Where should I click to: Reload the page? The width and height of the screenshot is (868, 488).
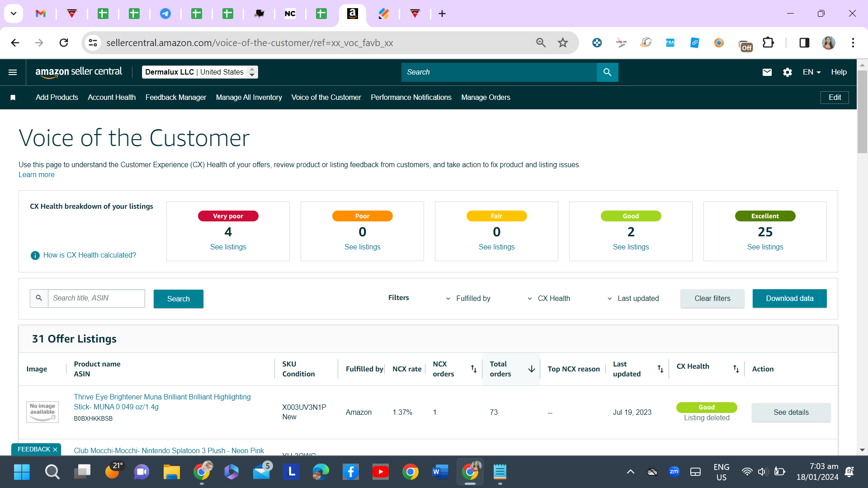click(x=64, y=43)
